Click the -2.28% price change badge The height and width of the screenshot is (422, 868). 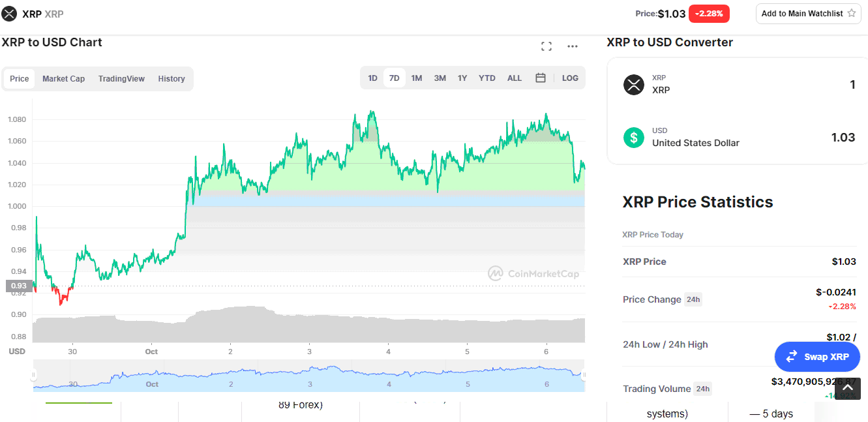(x=709, y=14)
